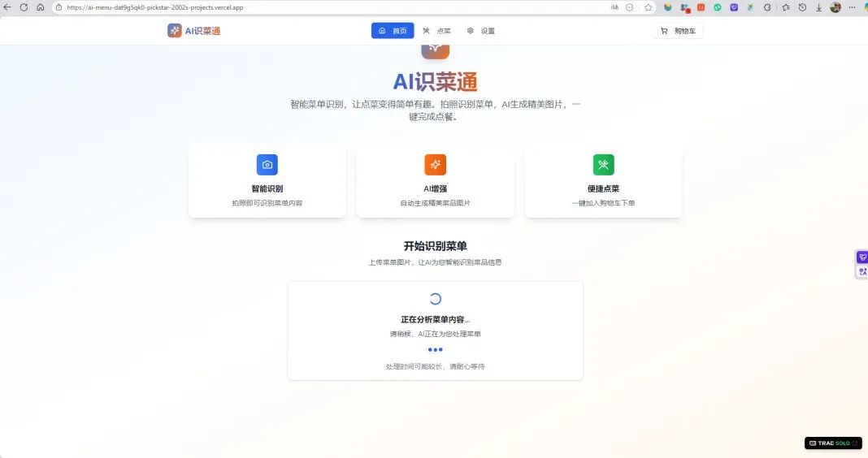Open the green circular browser extension

point(718,7)
